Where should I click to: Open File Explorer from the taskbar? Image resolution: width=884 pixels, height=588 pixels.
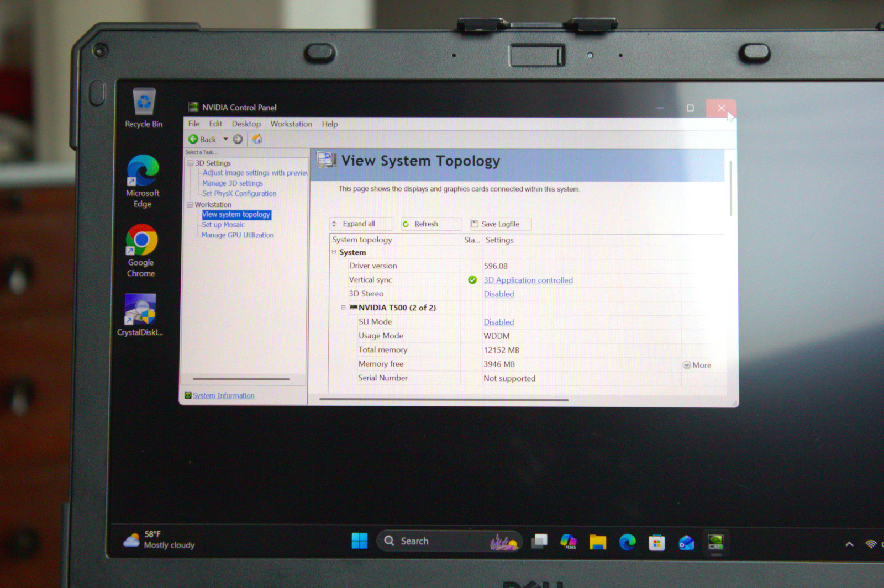point(597,542)
